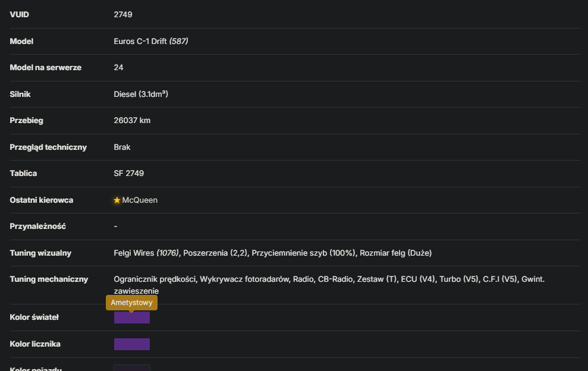Click the Tuning wizualny label
The height and width of the screenshot is (371, 588).
click(x=40, y=253)
